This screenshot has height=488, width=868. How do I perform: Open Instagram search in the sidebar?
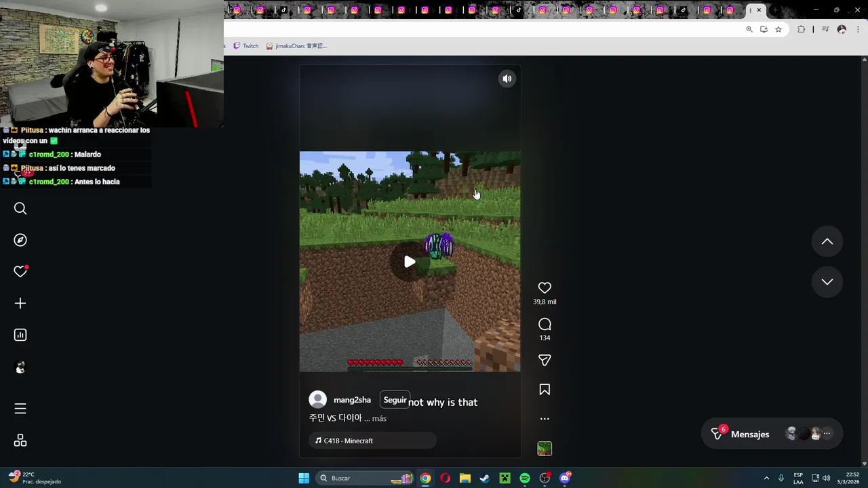pos(20,209)
